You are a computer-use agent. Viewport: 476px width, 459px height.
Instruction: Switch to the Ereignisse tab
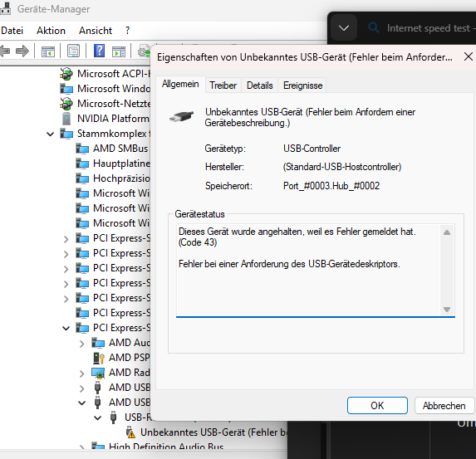302,85
